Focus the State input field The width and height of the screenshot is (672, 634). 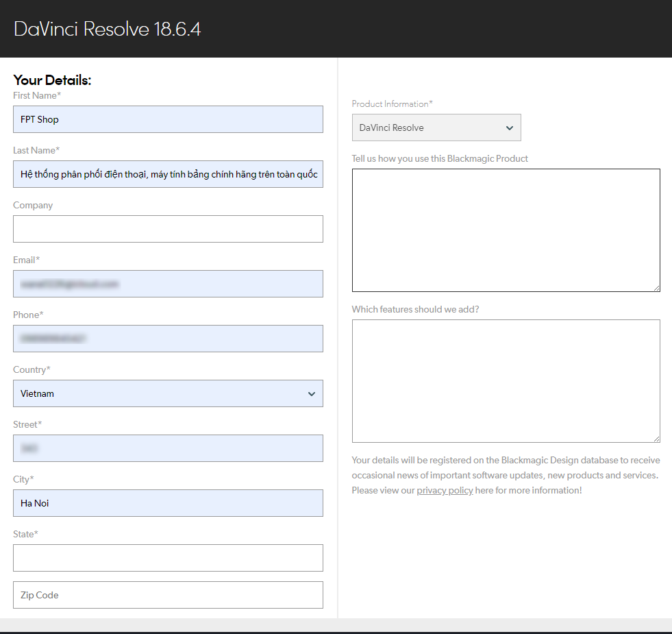tap(168, 558)
